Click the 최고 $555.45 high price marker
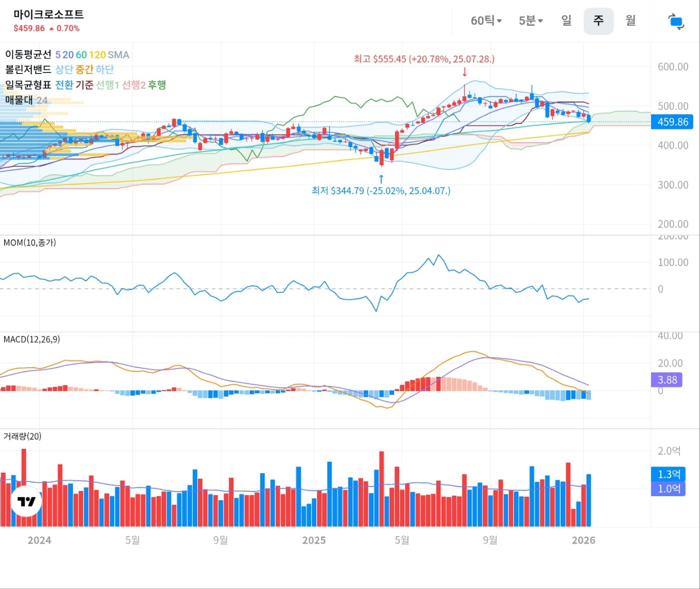Viewport: 700px width, 589px height. coord(424,59)
